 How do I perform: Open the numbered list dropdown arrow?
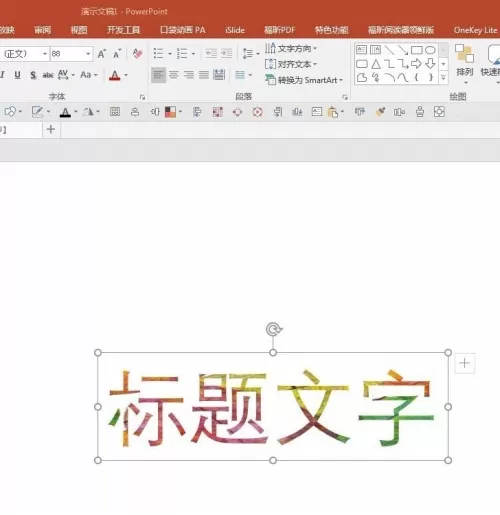pyautogui.click(x=193, y=54)
